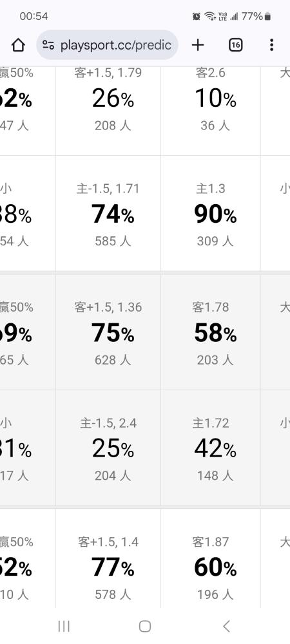Tap the Android recent apps button
The height and width of the screenshot is (644, 290).
64,627
